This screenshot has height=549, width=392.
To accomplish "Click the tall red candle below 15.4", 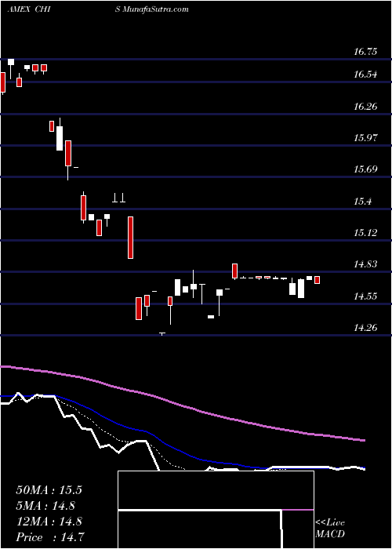I will (130, 238).
